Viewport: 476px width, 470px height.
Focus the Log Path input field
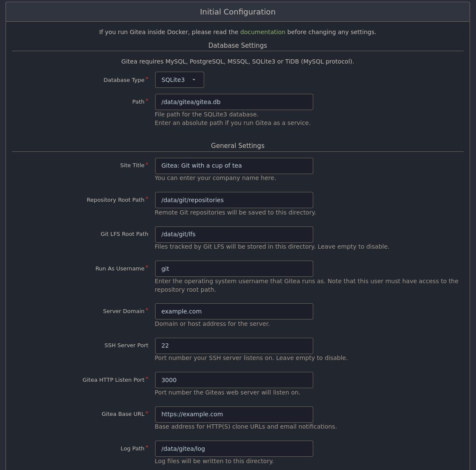(234, 449)
